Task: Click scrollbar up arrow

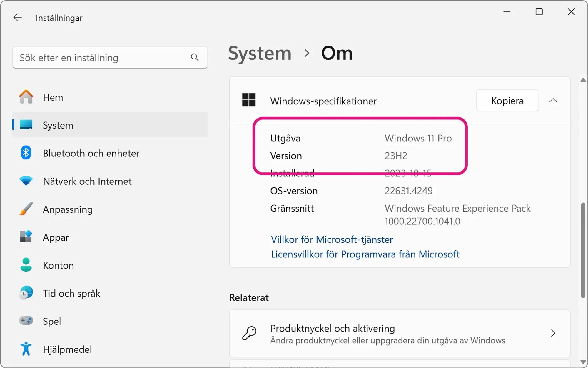Action: pos(583,80)
